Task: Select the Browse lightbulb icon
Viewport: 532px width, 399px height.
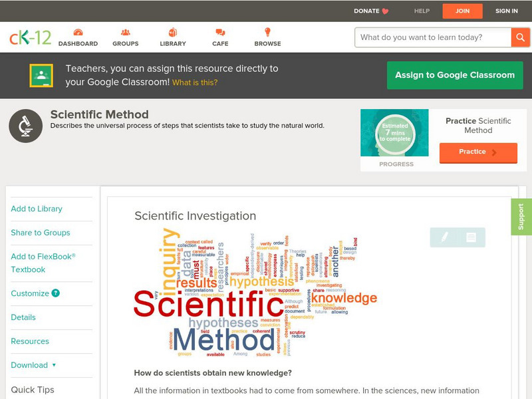Action: pyautogui.click(x=266, y=31)
